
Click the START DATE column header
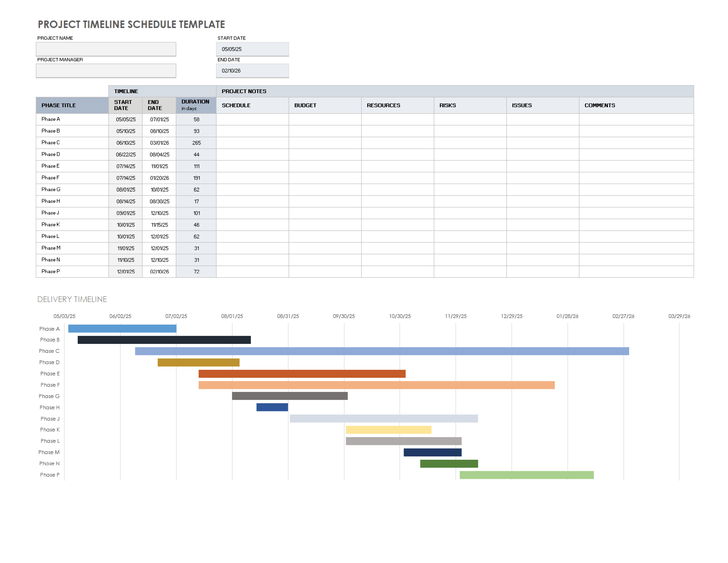coord(125,105)
